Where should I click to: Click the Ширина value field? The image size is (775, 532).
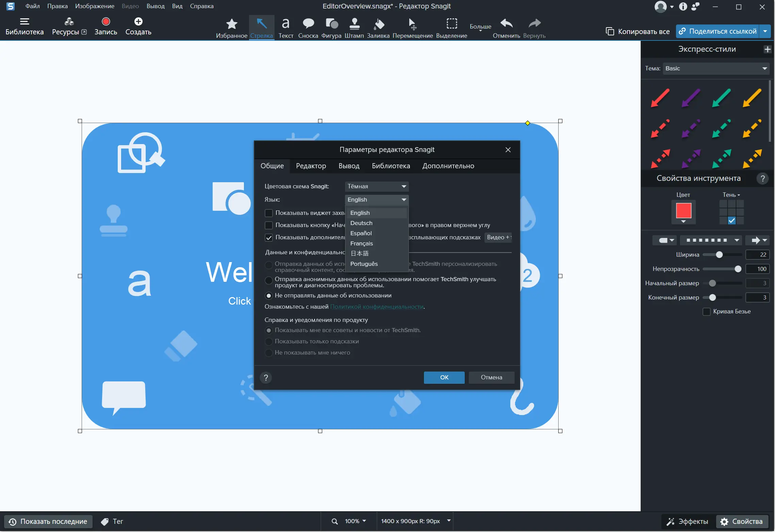757,255
